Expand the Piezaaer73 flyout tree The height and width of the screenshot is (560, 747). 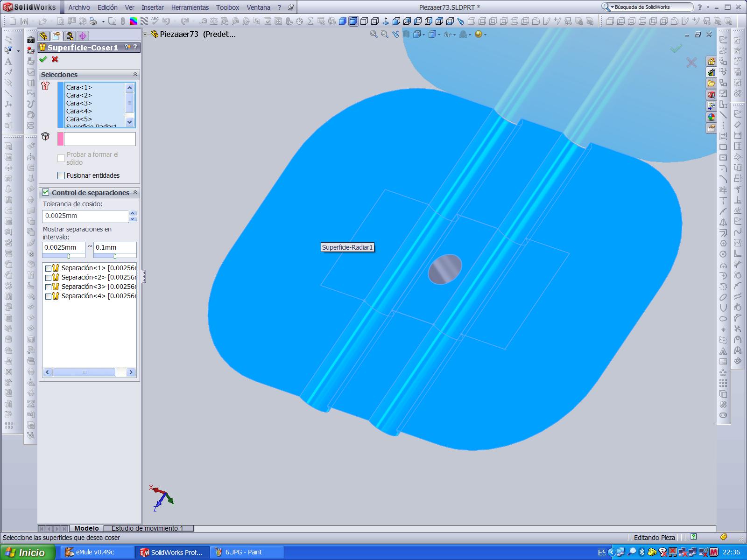point(146,34)
